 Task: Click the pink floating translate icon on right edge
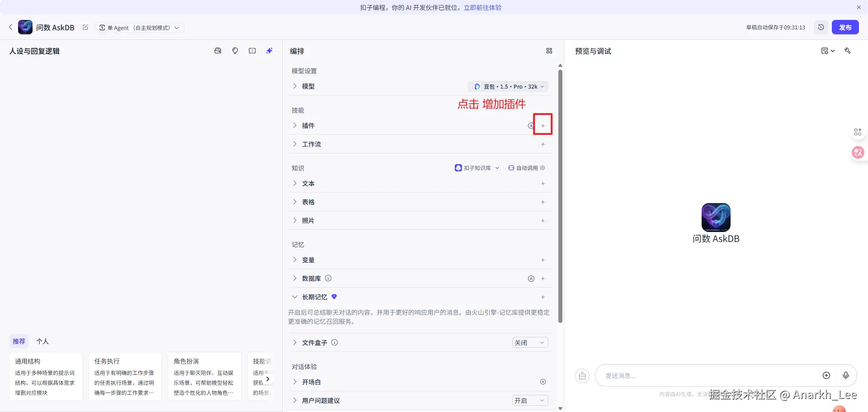858,152
